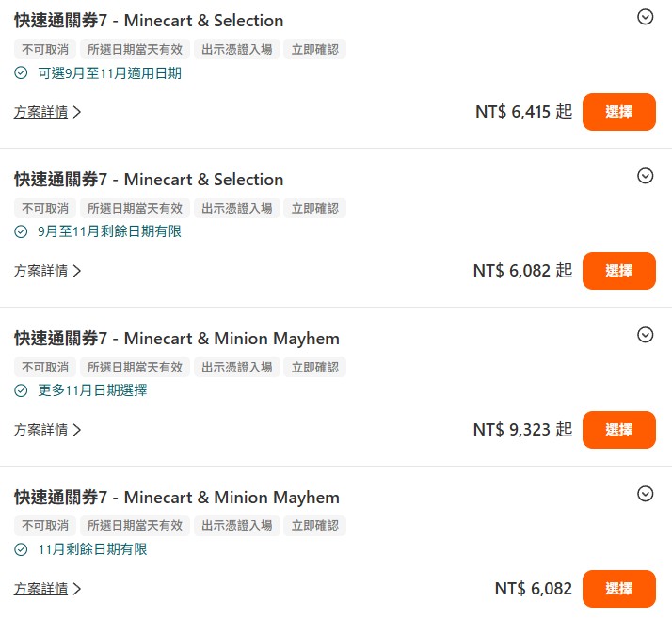This screenshot has width=672, height=618.
Task: Click check icon beside 11月剩餘日期有限
Action: pyautogui.click(x=22, y=549)
